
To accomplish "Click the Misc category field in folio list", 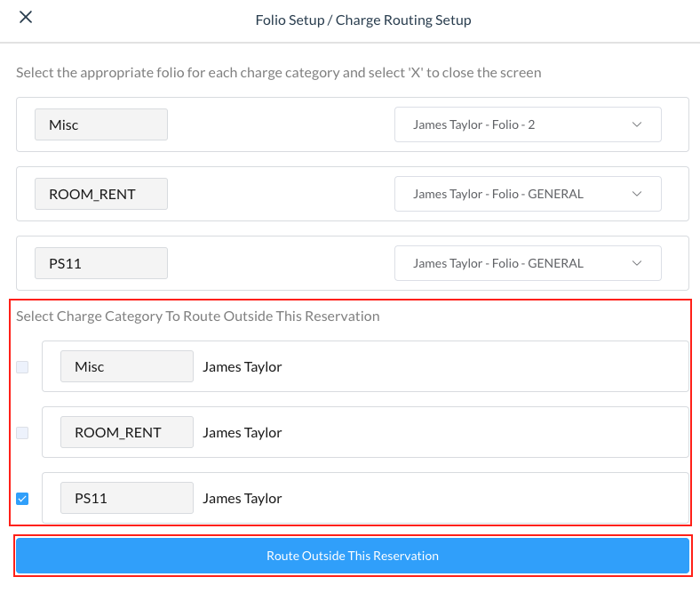I will click(x=101, y=124).
